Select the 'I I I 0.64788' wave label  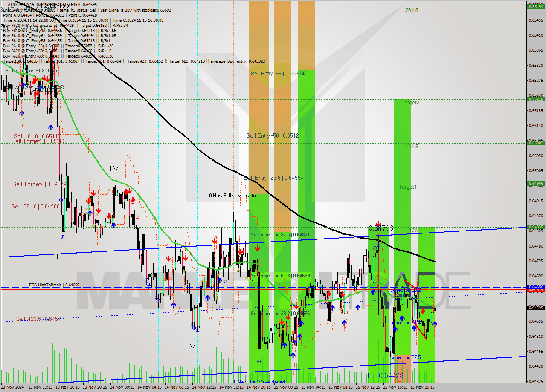[375, 228]
